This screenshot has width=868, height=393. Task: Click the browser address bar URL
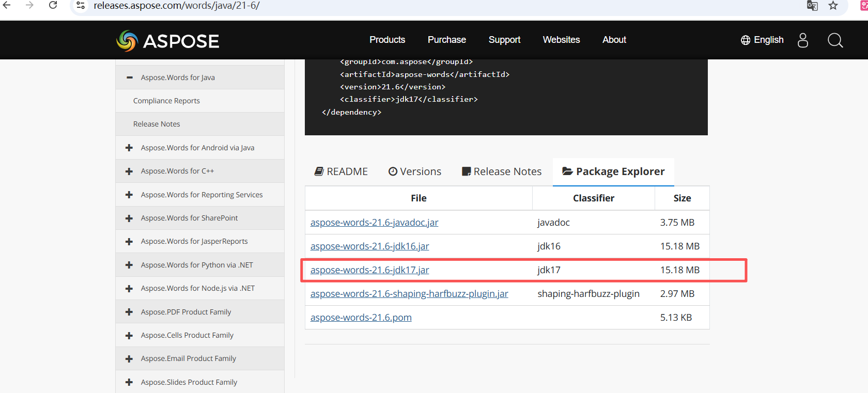[x=177, y=6]
